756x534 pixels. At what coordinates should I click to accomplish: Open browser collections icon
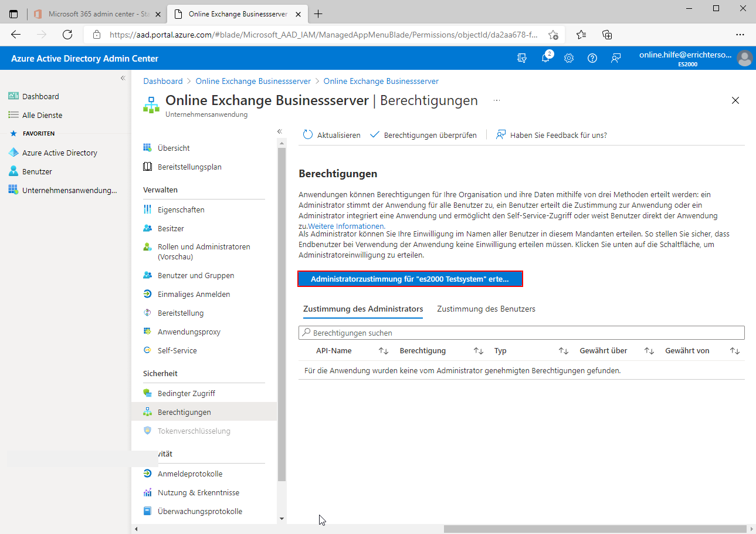pyautogui.click(x=608, y=35)
